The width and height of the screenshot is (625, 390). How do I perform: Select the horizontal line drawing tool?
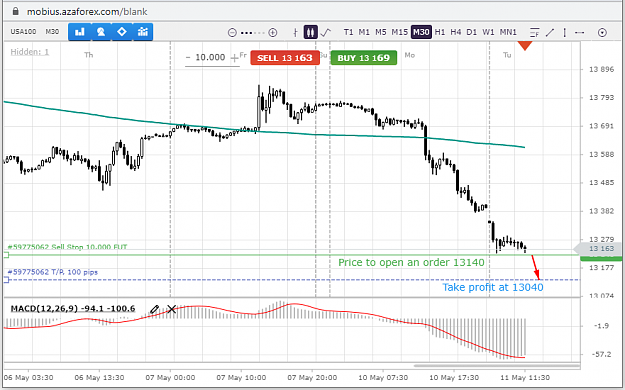tap(580, 32)
